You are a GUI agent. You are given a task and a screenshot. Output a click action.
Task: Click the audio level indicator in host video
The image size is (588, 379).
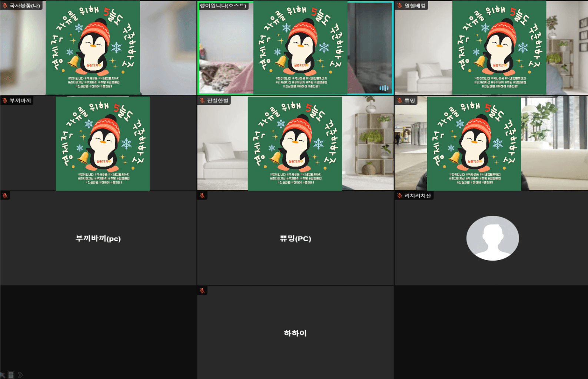tap(384, 88)
